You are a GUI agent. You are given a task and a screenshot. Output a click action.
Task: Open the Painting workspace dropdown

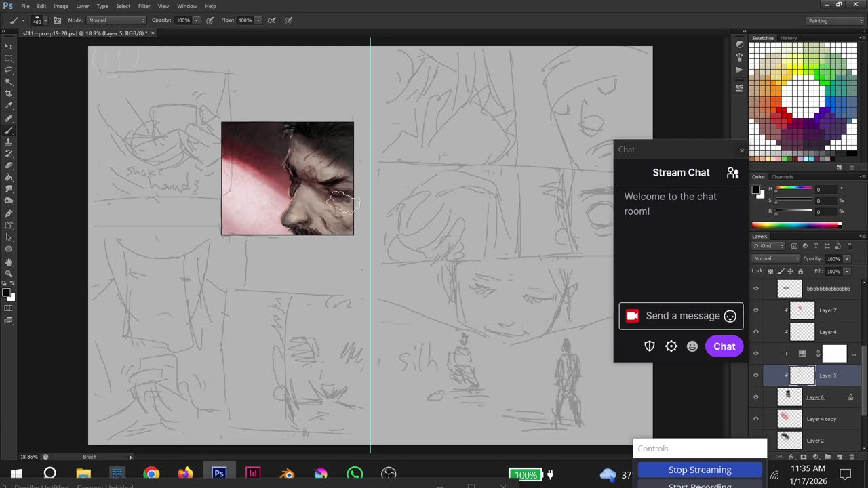835,20
